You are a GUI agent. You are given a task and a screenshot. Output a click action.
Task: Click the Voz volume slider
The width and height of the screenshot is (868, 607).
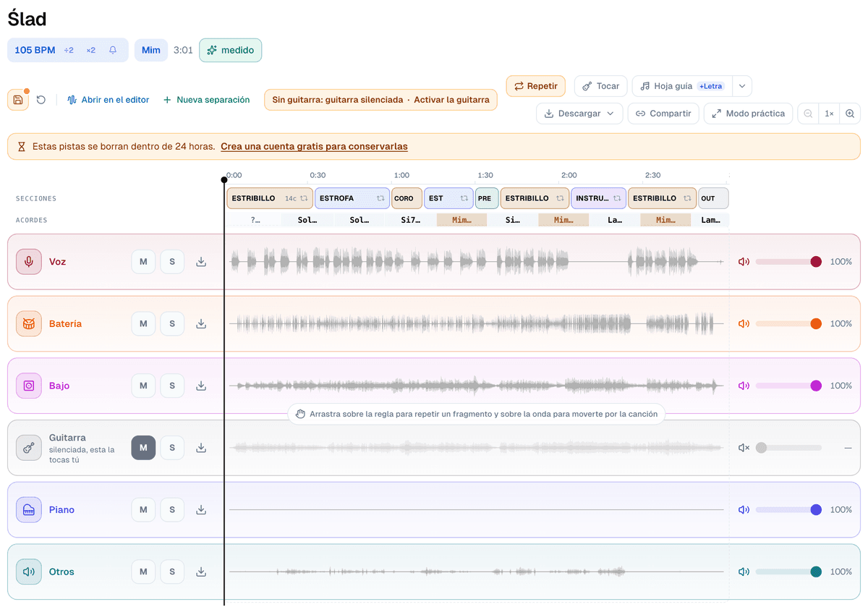point(788,261)
